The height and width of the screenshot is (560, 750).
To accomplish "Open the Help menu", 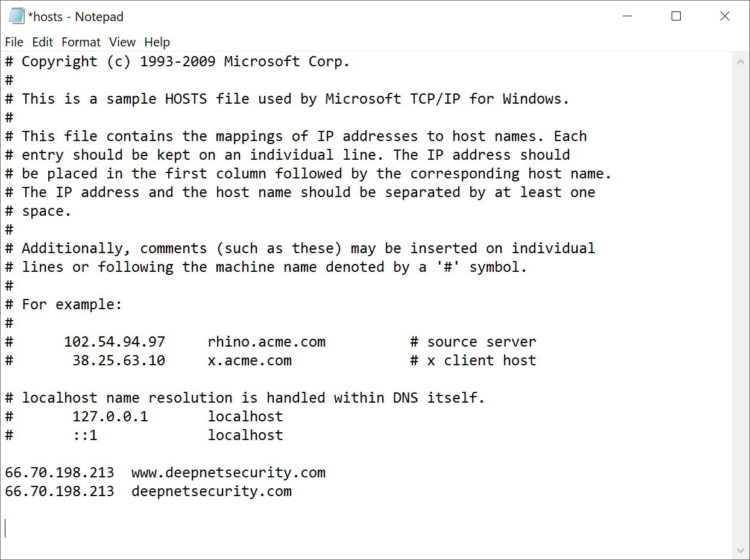I will coord(157,42).
